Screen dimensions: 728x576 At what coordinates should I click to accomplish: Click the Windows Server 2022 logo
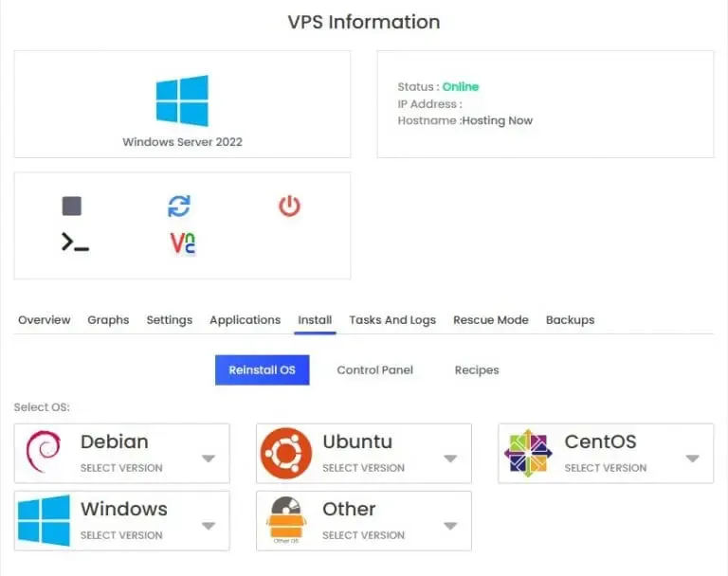point(182,100)
